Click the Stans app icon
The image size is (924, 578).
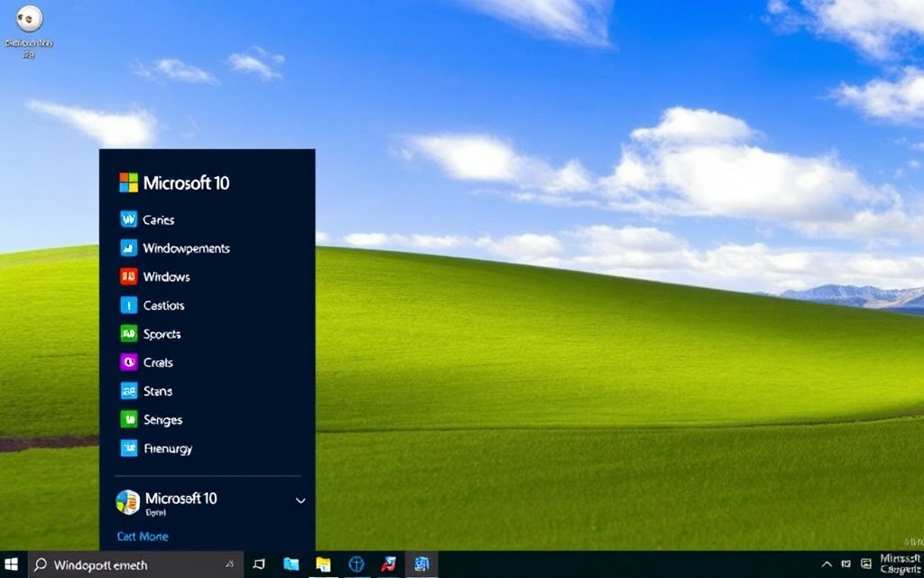coord(128,390)
